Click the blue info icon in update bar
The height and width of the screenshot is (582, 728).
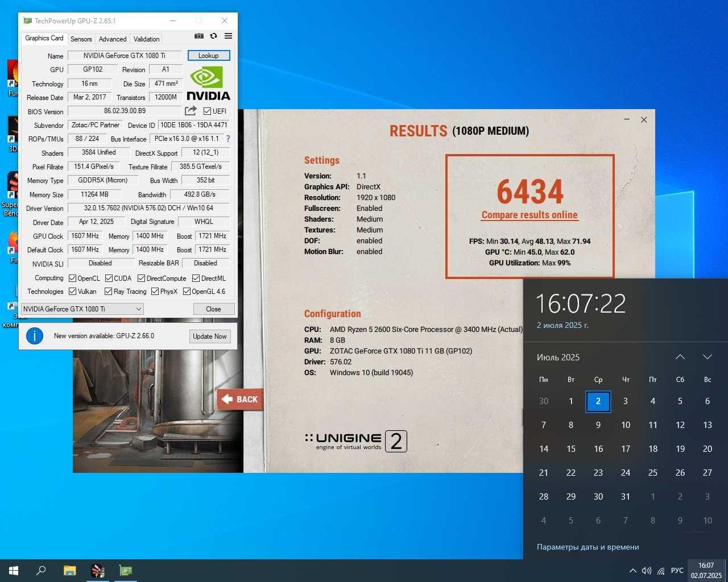[x=35, y=336]
